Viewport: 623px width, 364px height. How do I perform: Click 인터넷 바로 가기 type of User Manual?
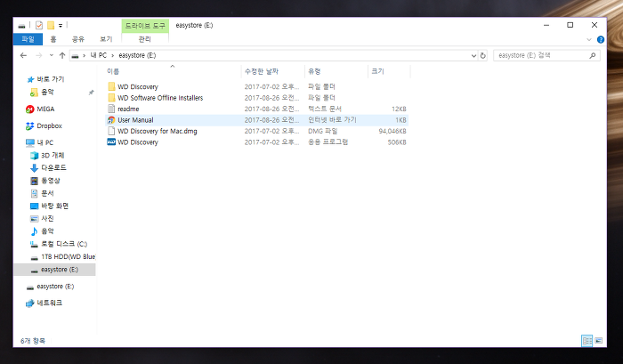(x=332, y=120)
